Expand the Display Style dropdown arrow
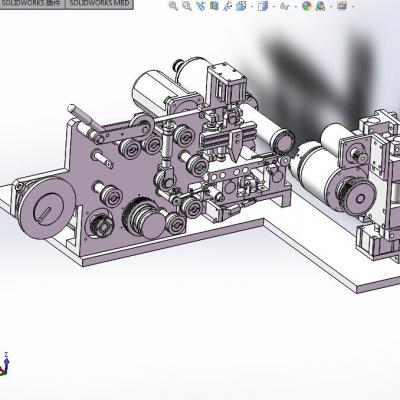The width and height of the screenshot is (400, 400). click(274, 6)
